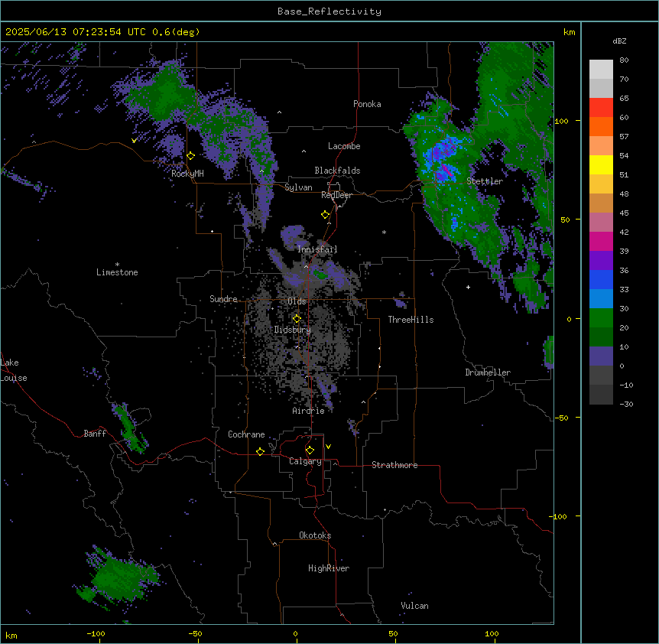Viewport: 659px width, 644px height.
Task: Select the Didsbury town label
Action: [x=293, y=330]
